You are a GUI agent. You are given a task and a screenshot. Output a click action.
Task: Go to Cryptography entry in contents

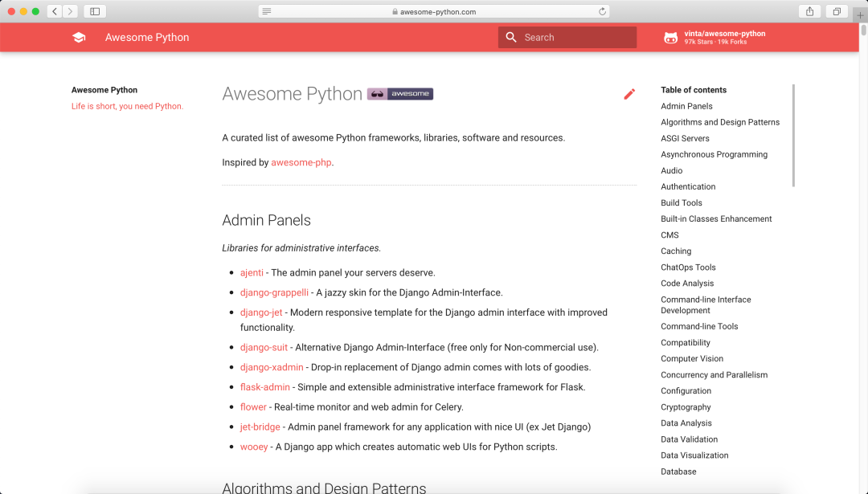pos(686,406)
